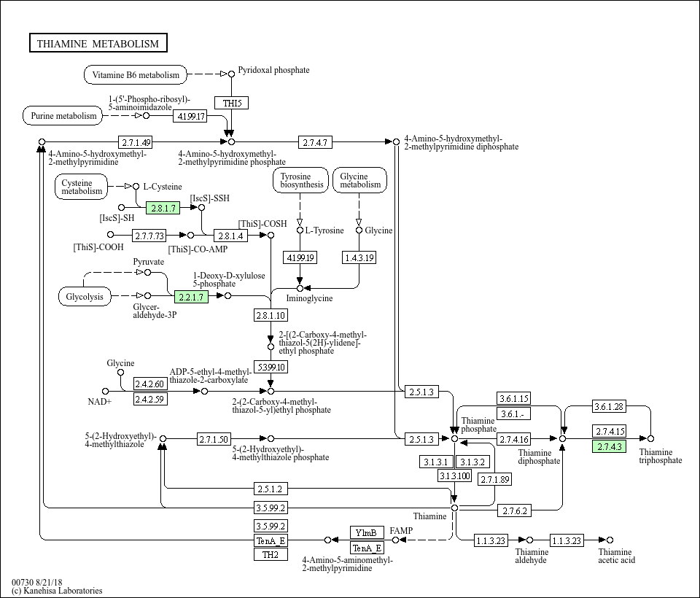Click the THI5 enzyme box

(x=232, y=103)
